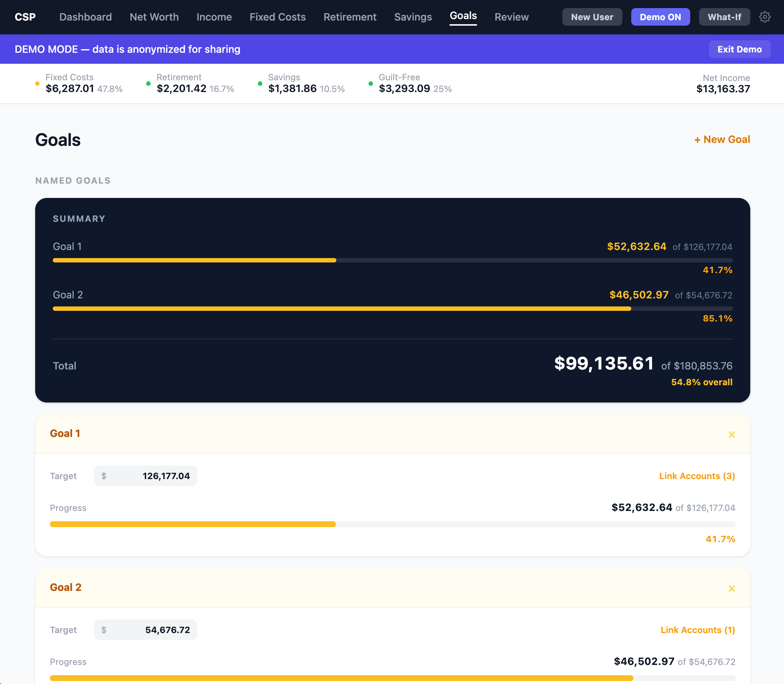Open the settings gear
Viewport: 784px width, 684px height.
pos(765,17)
